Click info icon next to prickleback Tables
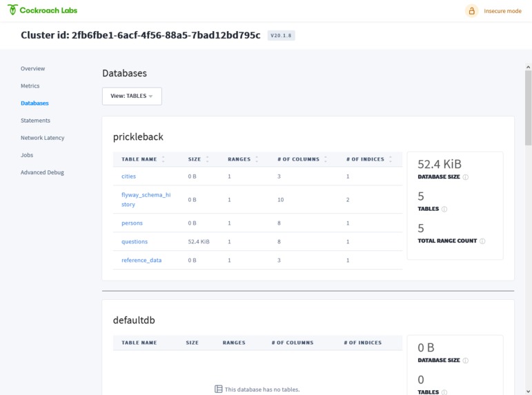Screen dimensions: 532x395 coord(444,209)
